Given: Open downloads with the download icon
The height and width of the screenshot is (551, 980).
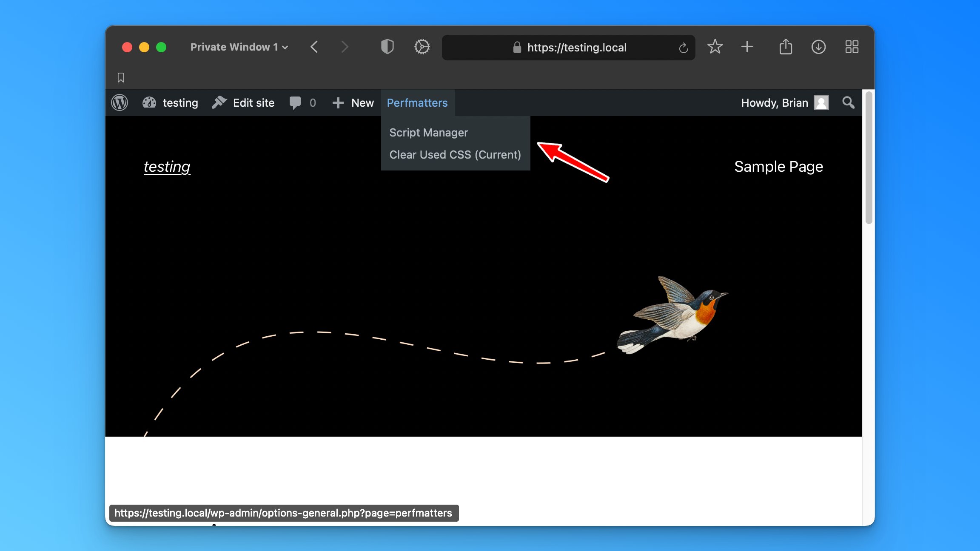Looking at the screenshot, I should [818, 47].
